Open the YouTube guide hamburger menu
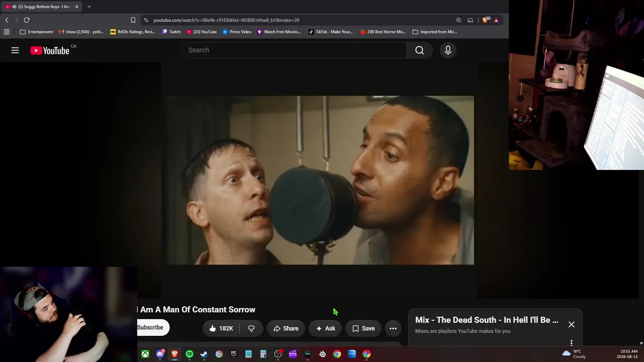Image resolution: width=644 pixels, height=362 pixels. pyautogui.click(x=15, y=50)
